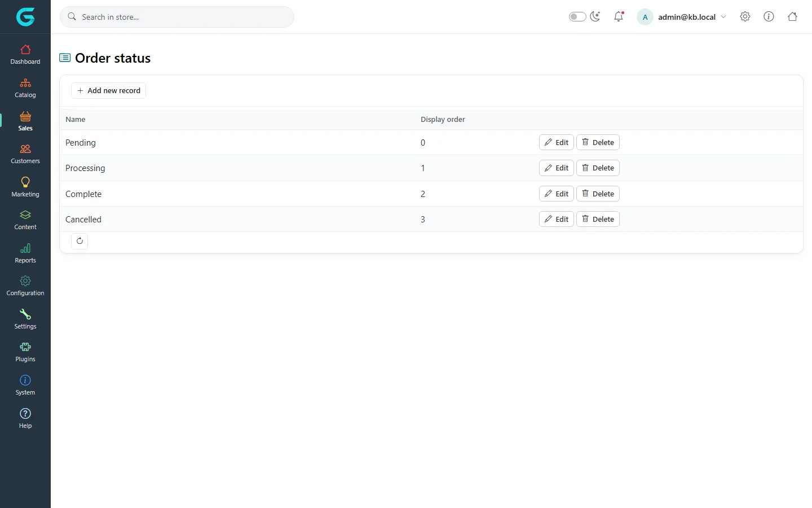Open the Dashboard sidebar section

click(25, 55)
